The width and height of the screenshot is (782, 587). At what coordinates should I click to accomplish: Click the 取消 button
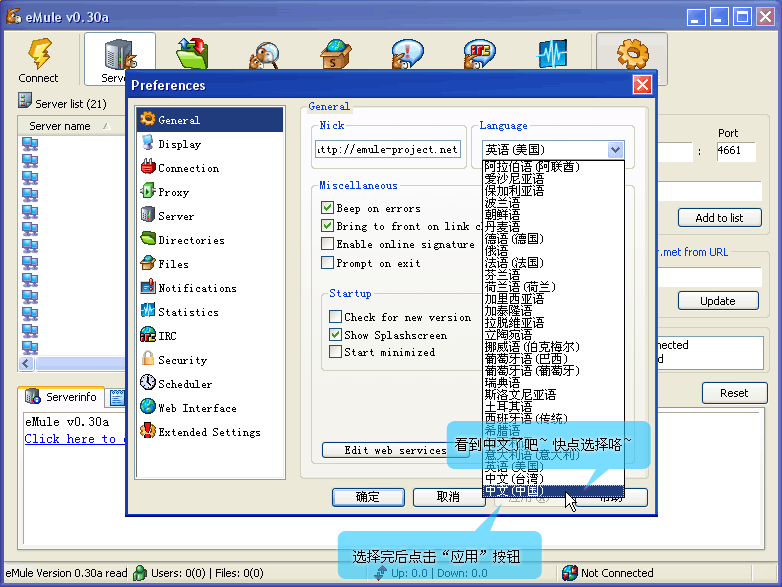click(x=448, y=497)
